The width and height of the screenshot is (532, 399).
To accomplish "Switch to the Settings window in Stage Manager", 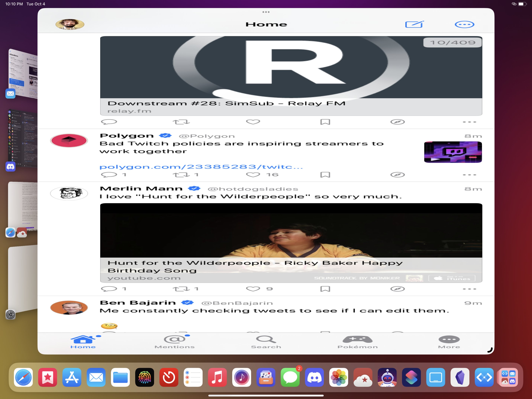I will pyautogui.click(x=23, y=279).
